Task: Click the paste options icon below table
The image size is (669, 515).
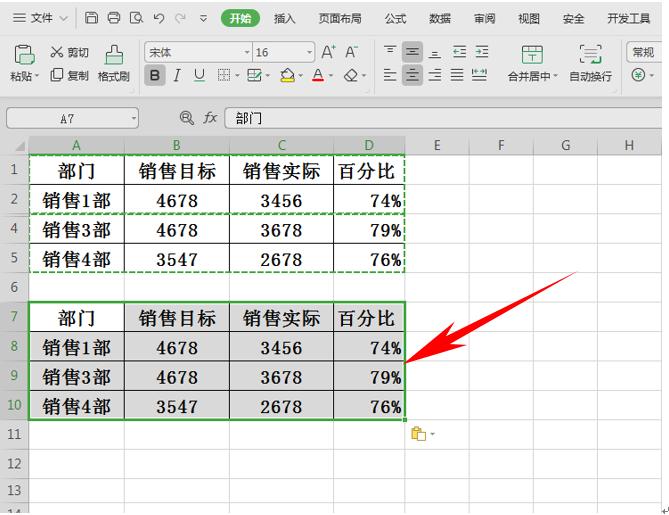Action: (419, 434)
